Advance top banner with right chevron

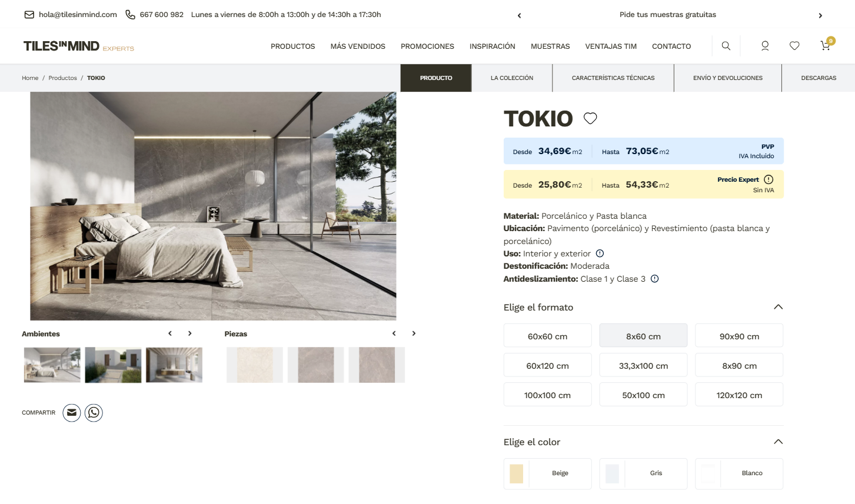coord(820,15)
